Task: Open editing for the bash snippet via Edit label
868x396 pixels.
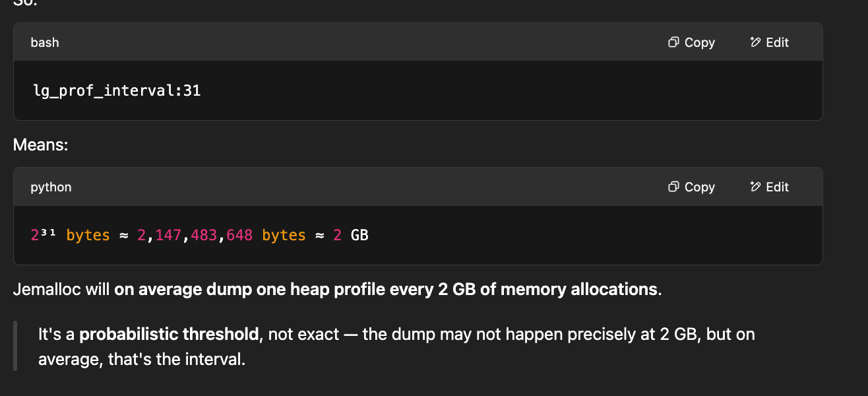Action: (x=777, y=42)
